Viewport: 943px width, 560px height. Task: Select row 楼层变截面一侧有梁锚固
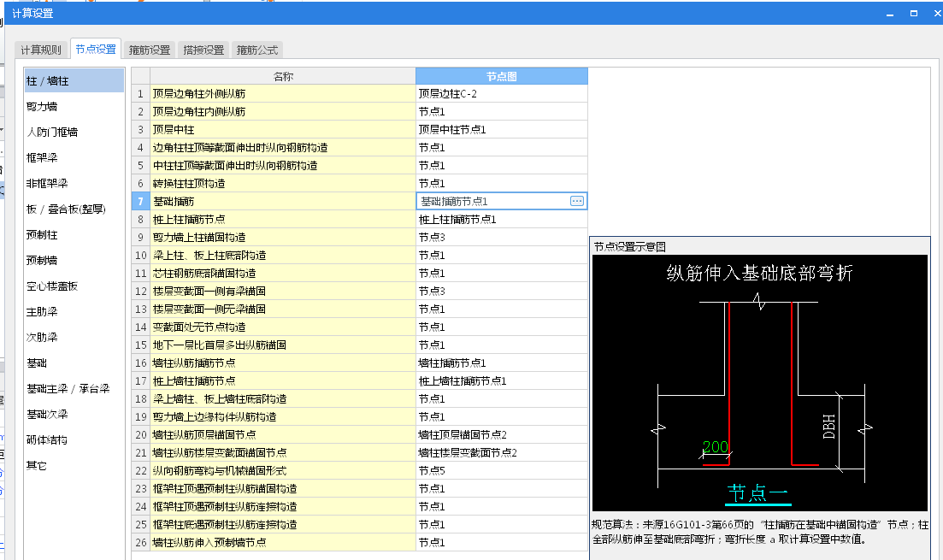pos(283,292)
